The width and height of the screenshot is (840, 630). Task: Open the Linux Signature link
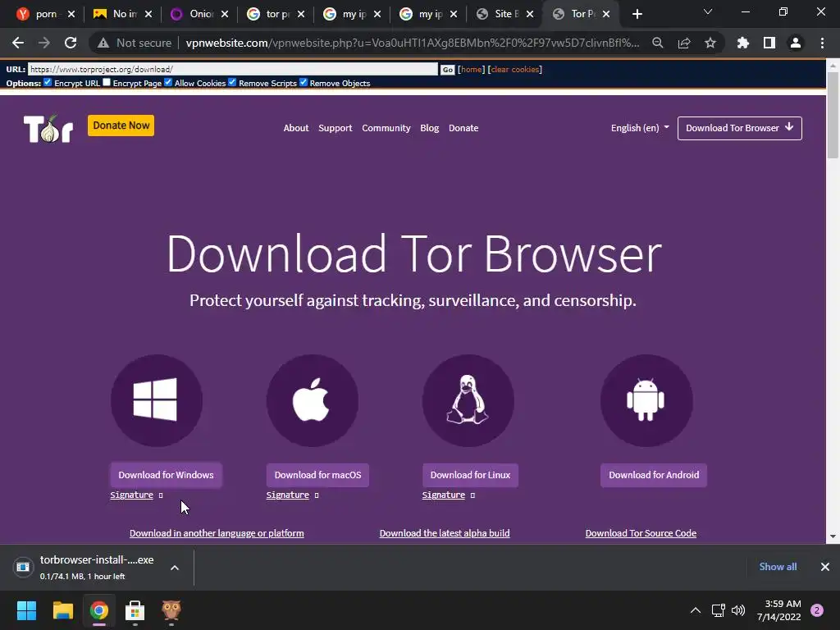coord(444,495)
